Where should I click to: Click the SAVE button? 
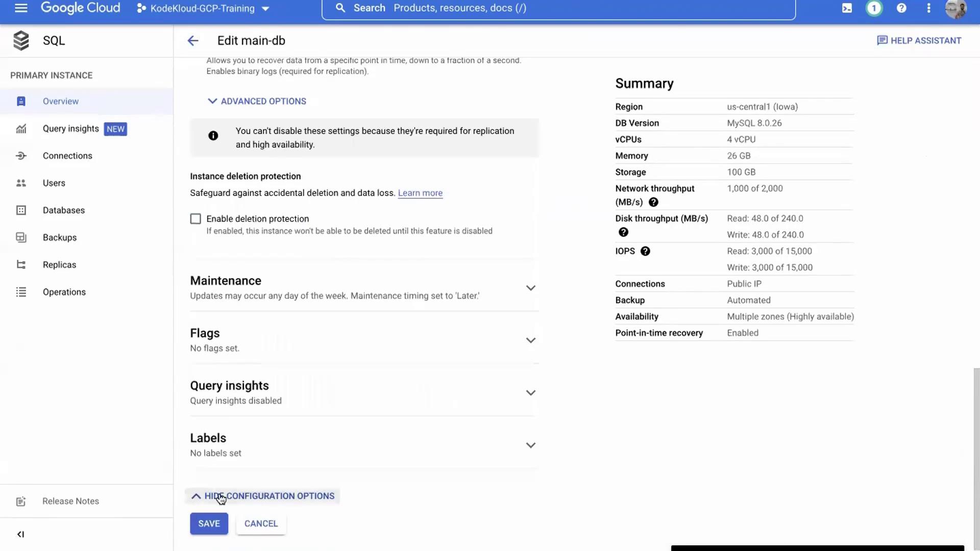tap(209, 523)
